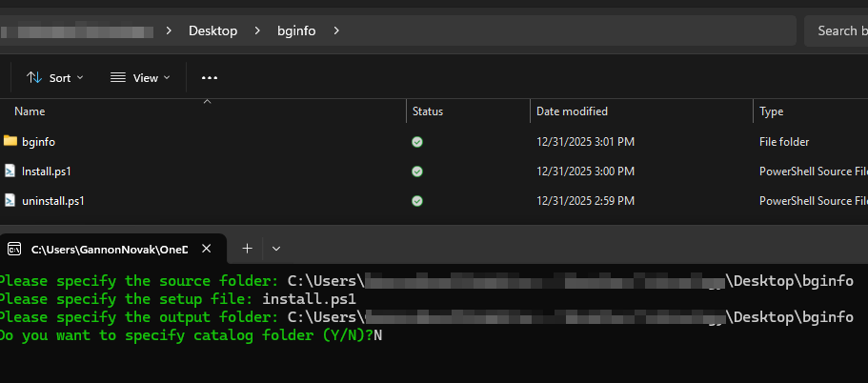Open the View dropdown
Viewport: 868px width, 383px height.
tap(140, 77)
